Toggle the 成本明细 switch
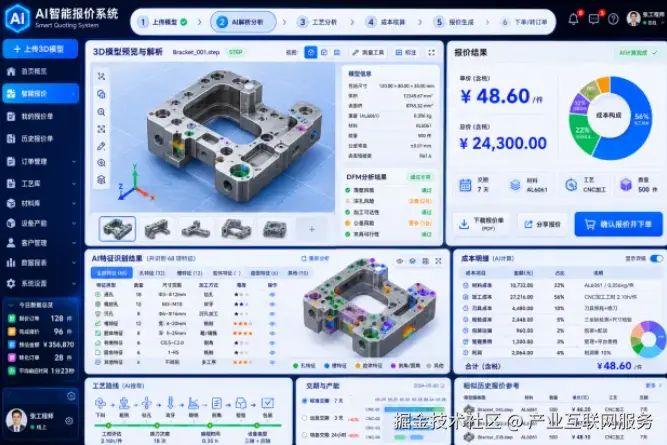Screen dimensions: 667x445 656,258
